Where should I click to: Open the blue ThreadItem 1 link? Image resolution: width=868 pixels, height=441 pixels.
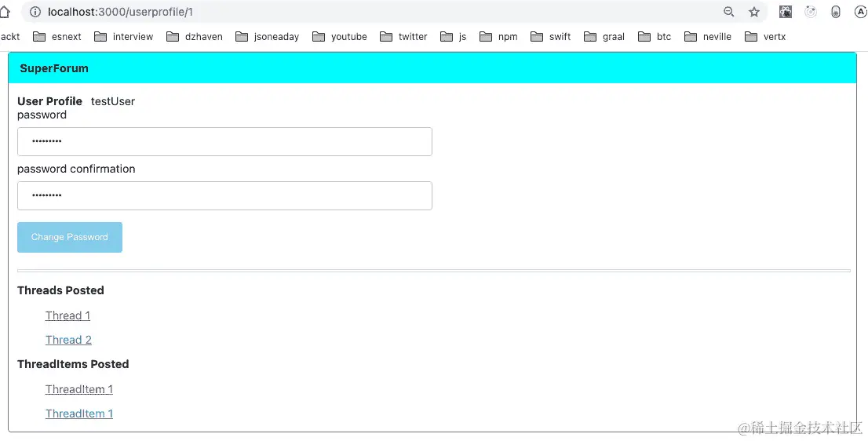(79, 414)
